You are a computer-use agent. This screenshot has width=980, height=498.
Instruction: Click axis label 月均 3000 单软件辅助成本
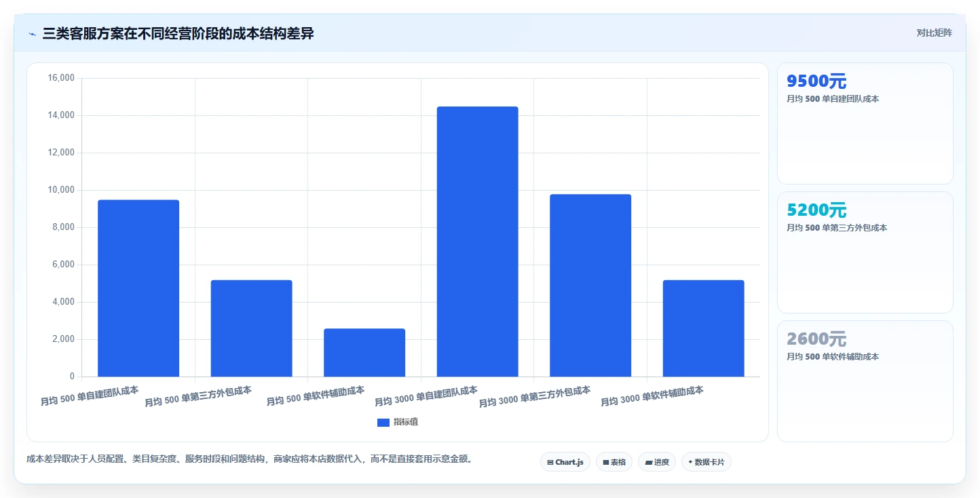pos(652,396)
